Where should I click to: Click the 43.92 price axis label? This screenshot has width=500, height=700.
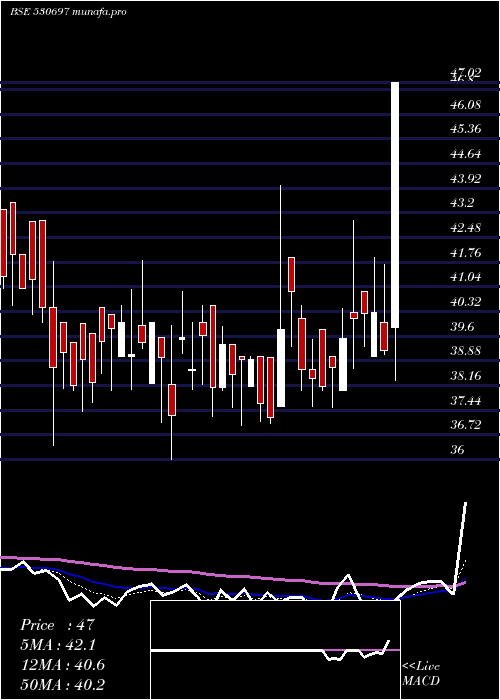pyautogui.click(x=465, y=179)
